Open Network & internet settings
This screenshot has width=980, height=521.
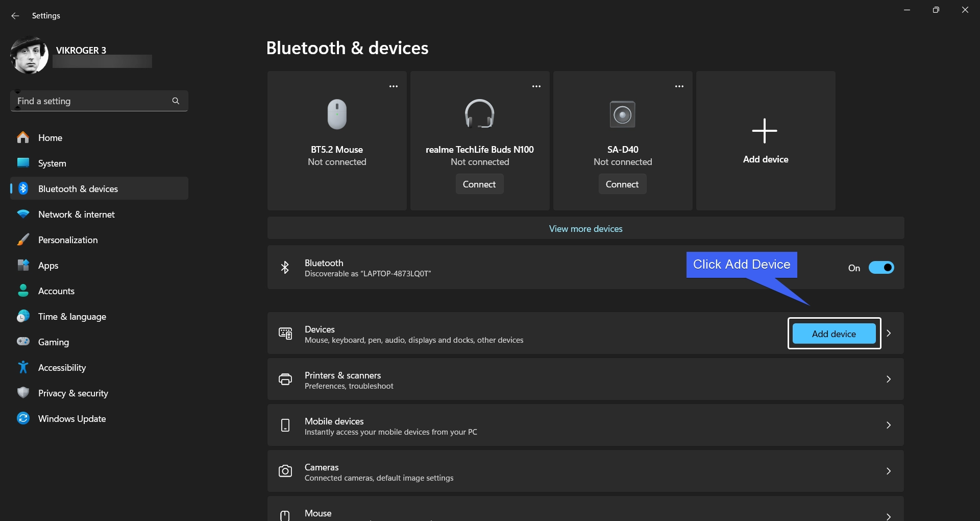coord(99,215)
